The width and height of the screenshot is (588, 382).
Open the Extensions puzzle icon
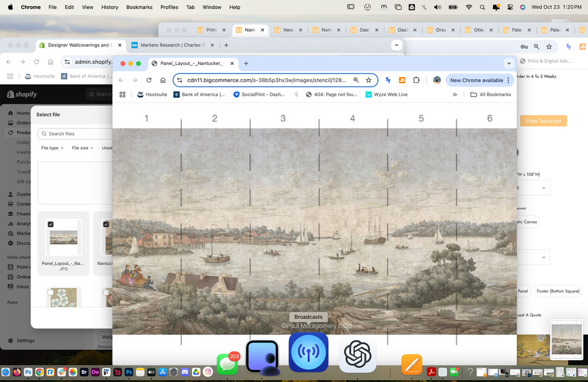tap(416, 80)
